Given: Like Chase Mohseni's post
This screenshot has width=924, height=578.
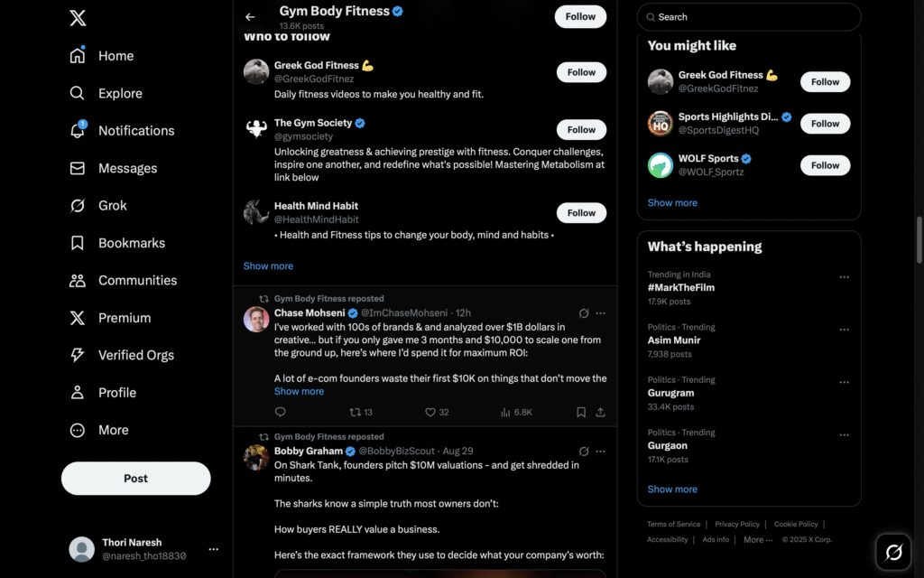Looking at the screenshot, I should point(437,412).
